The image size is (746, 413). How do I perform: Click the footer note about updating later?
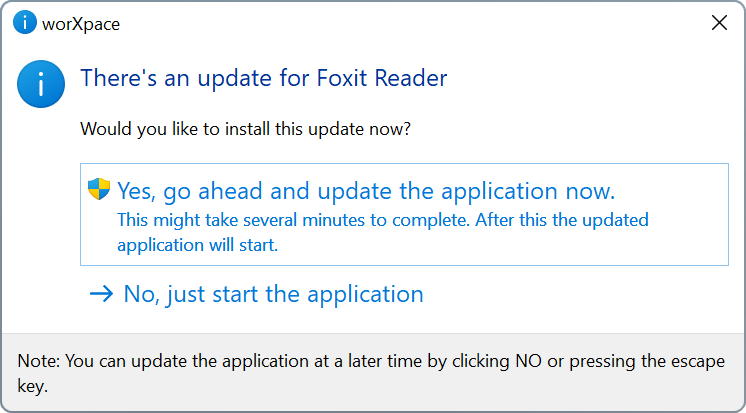click(x=371, y=374)
